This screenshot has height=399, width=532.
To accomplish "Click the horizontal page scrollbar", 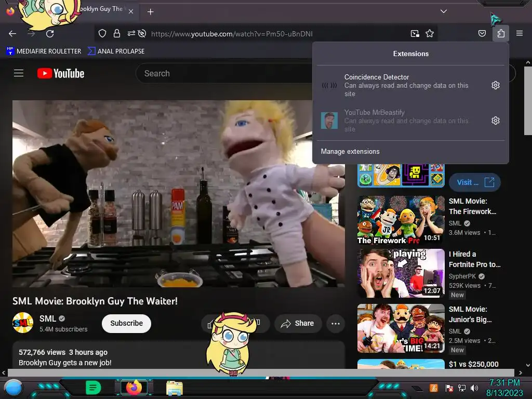I will click(x=261, y=373).
